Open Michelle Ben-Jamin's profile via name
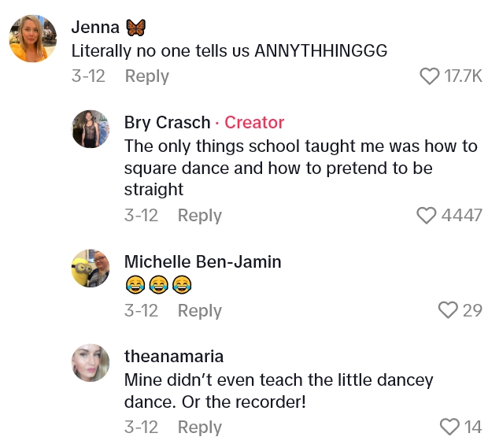488x448 pixels. click(x=202, y=261)
